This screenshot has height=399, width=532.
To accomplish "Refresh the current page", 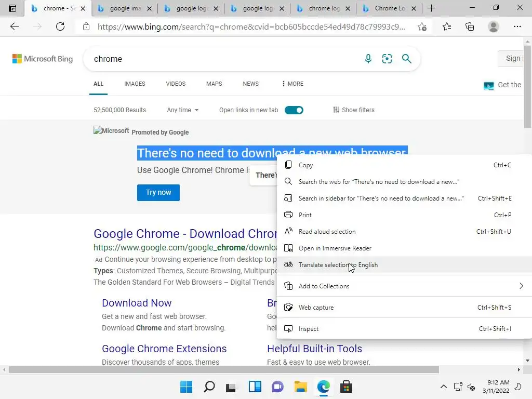I will pyautogui.click(x=60, y=26).
